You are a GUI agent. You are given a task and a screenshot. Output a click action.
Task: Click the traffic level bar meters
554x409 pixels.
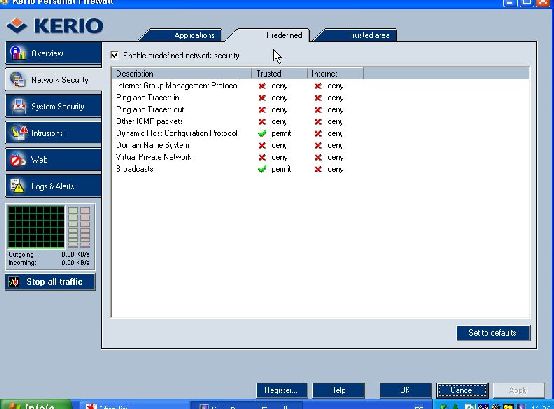[x=79, y=227]
